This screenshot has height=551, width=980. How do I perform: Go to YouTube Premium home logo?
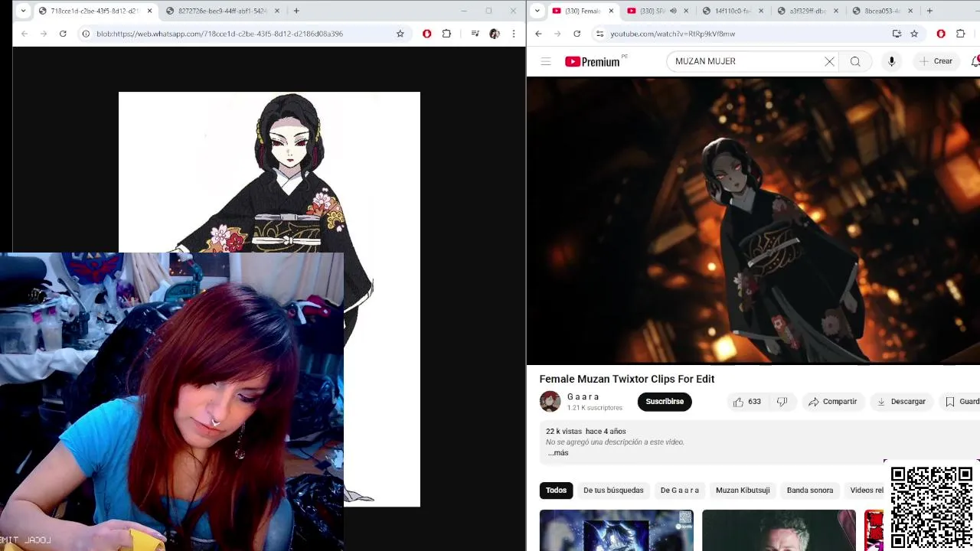point(594,61)
